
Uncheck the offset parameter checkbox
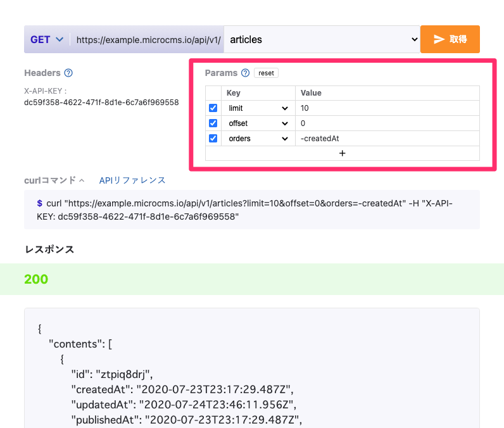[213, 123]
